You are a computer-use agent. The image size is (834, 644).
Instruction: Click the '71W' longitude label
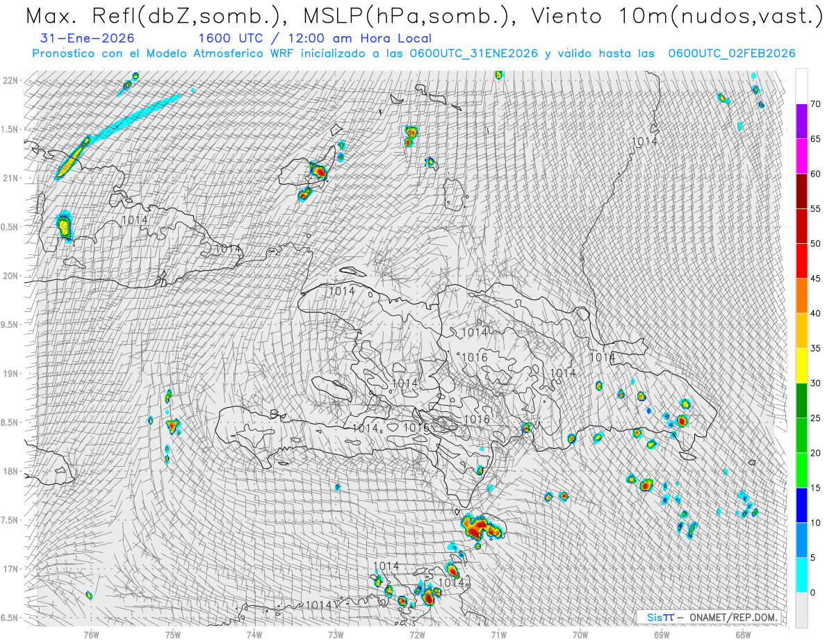tap(498, 634)
